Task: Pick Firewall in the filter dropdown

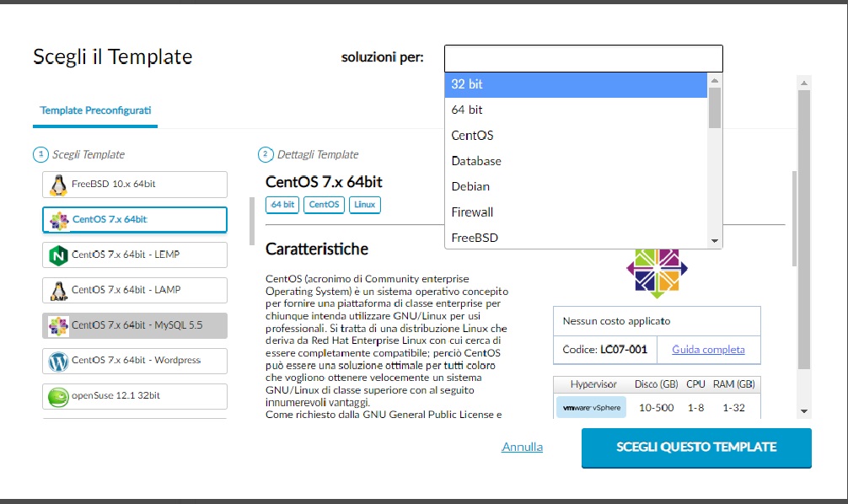Action: click(x=576, y=212)
